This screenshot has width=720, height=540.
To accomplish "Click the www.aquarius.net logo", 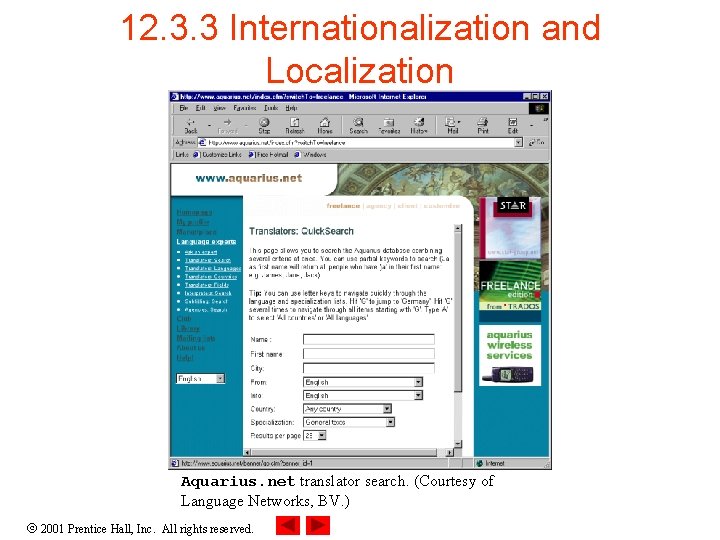I will click(x=248, y=178).
